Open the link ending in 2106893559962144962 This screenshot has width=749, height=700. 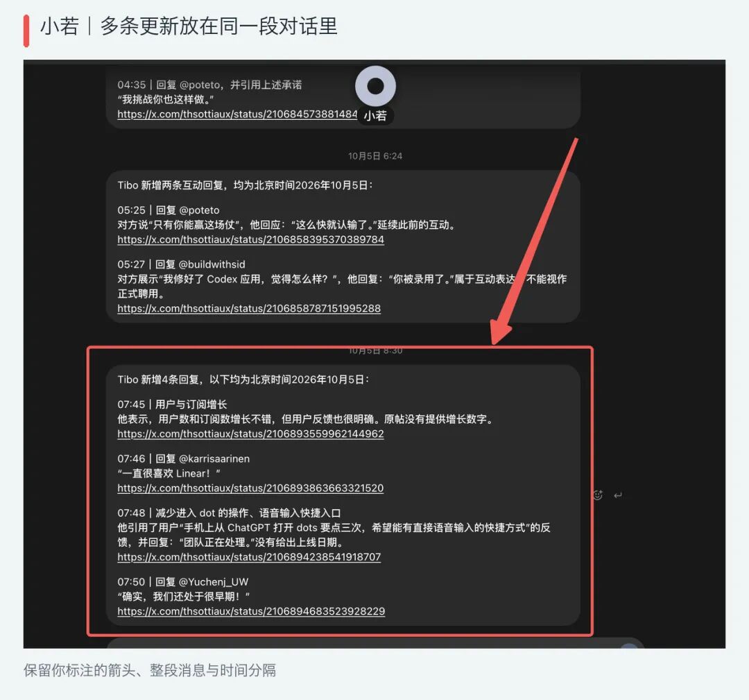point(251,434)
